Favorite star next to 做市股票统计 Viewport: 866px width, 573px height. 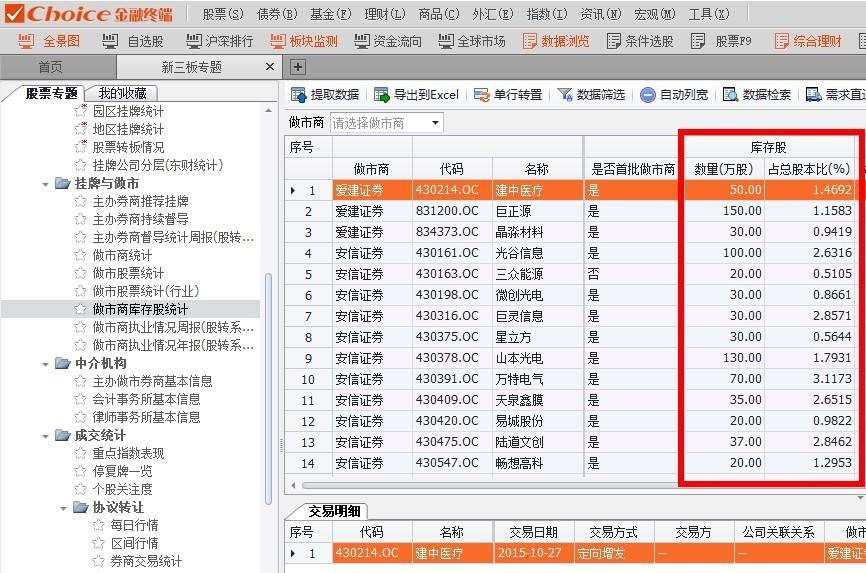(81, 273)
